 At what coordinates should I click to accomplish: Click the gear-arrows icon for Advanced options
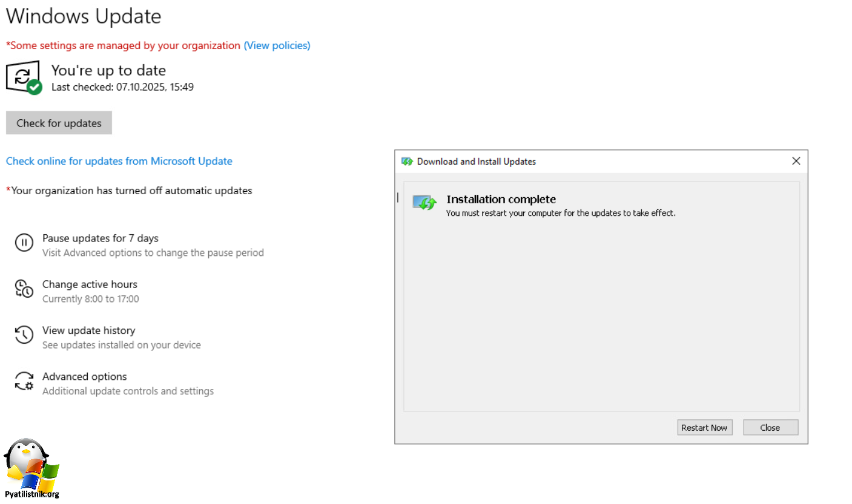click(x=24, y=381)
